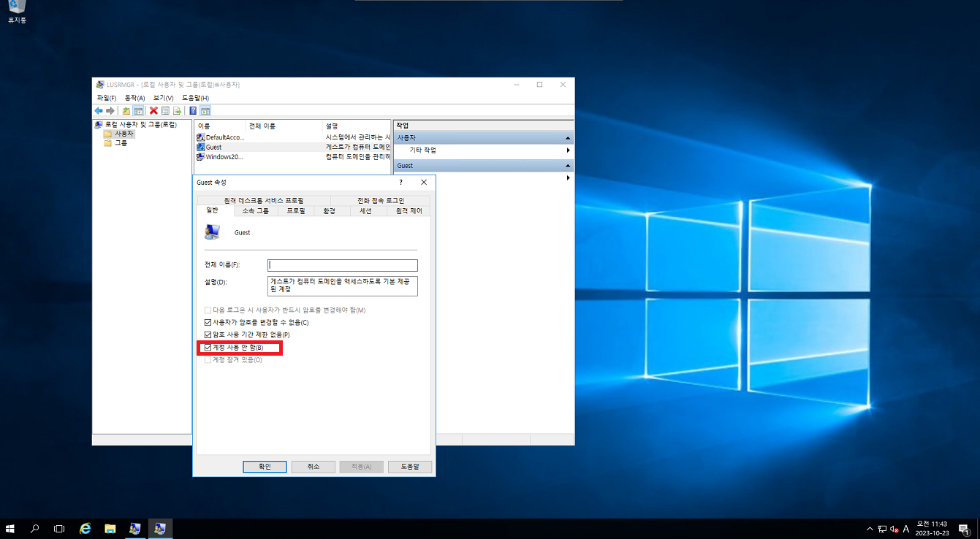This screenshot has width=980, height=539.
Task: Click the help ? button in Guest properties title bar
Action: [x=400, y=183]
